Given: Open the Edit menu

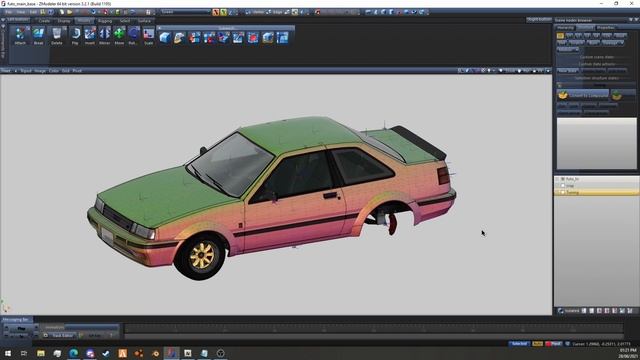Looking at the screenshot, I should (33, 12).
